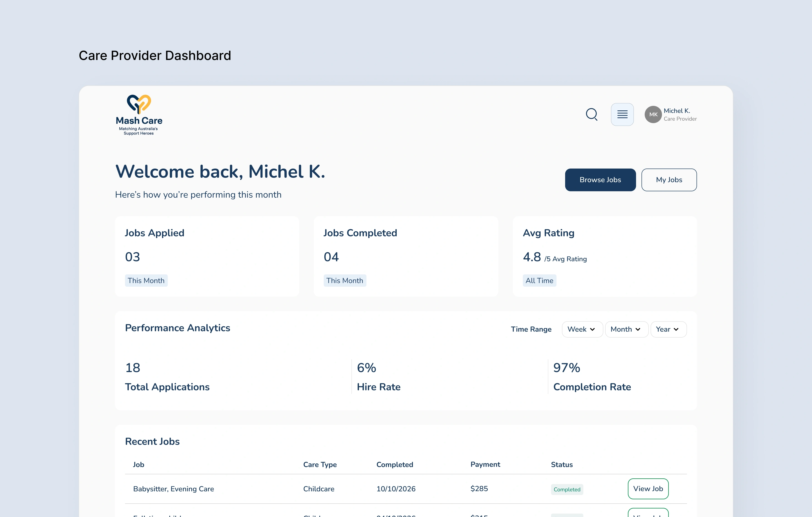Image resolution: width=812 pixels, height=517 pixels.
Task: Click the Payment column header
Action: [485, 465]
